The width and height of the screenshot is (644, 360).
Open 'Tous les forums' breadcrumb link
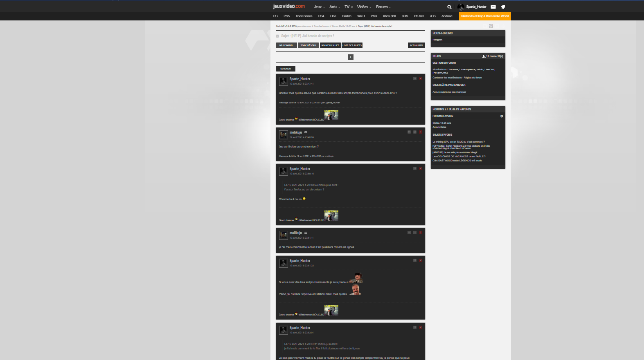click(322, 26)
